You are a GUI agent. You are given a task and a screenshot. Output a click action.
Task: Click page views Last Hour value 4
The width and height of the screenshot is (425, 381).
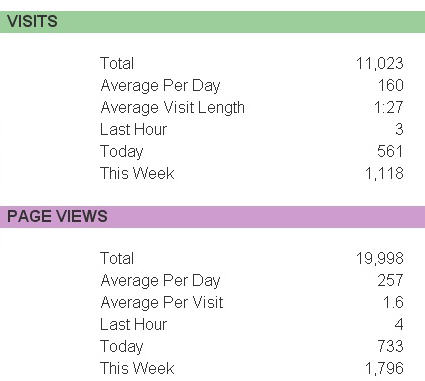(399, 324)
